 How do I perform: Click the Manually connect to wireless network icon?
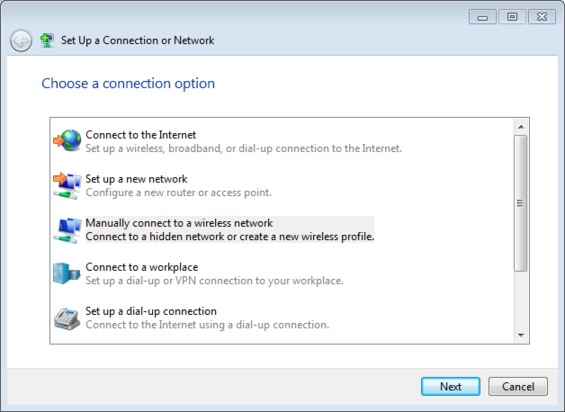point(67,230)
